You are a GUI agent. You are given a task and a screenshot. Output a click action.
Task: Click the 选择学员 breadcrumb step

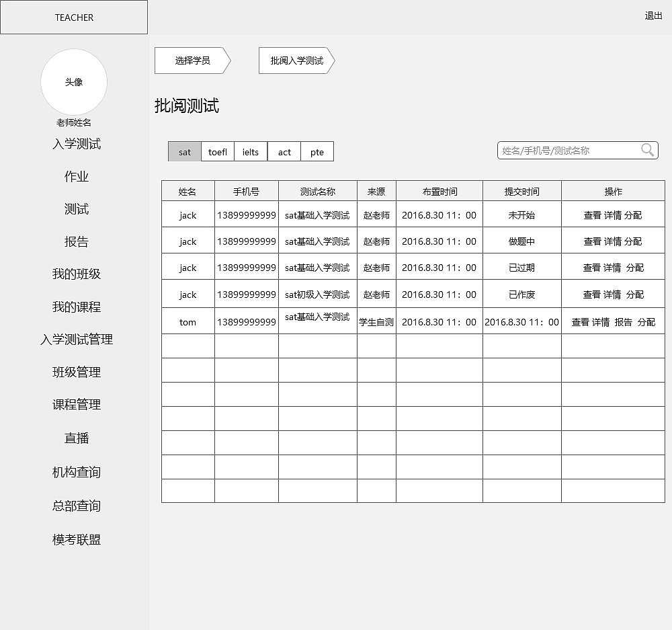(x=190, y=61)
